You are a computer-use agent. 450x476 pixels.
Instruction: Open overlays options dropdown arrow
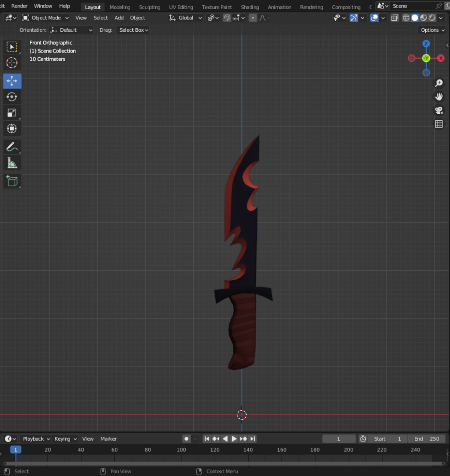[383, 18]
